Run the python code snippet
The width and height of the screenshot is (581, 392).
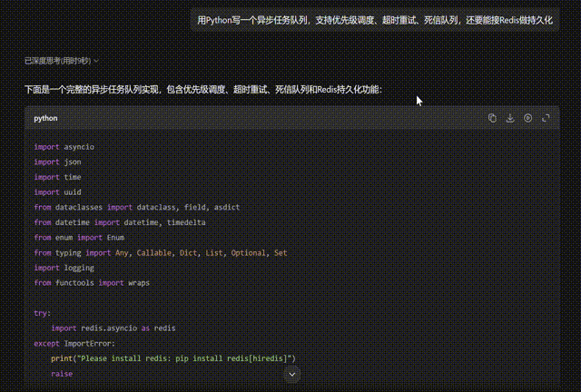pyautogui.click(x=527, y=118)
